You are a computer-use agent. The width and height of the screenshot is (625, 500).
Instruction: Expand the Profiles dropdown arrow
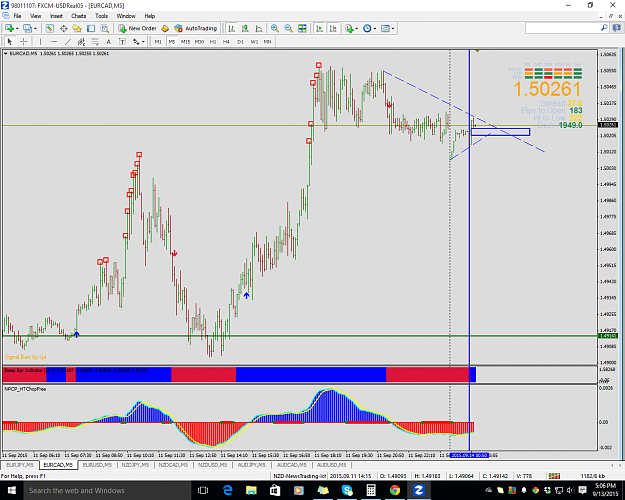[35, 28]
